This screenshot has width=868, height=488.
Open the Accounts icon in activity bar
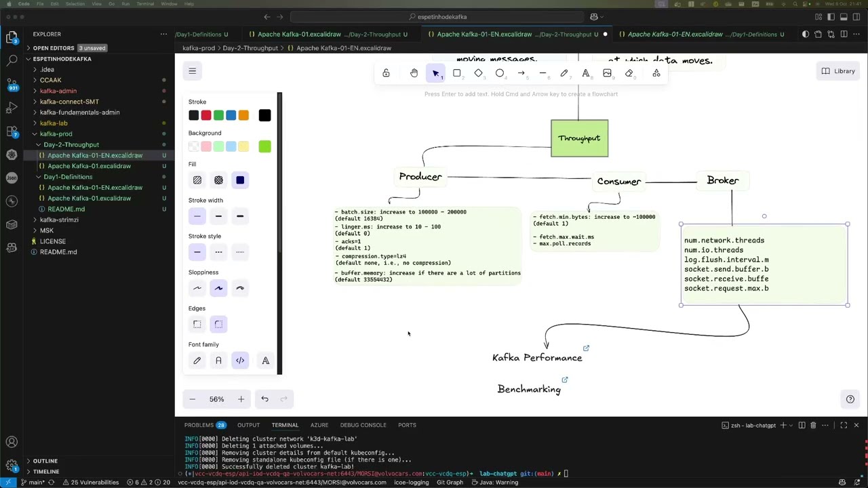pos(12,443)
